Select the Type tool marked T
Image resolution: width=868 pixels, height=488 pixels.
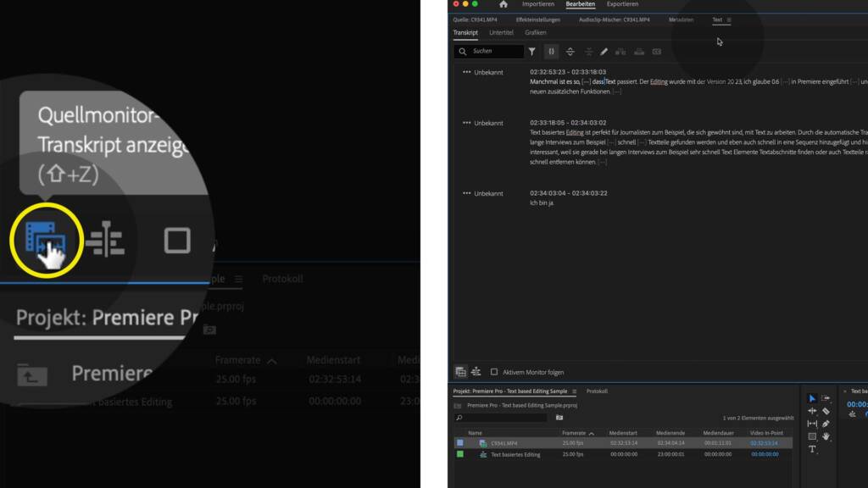pyautogui.click(x=812, y=449)
